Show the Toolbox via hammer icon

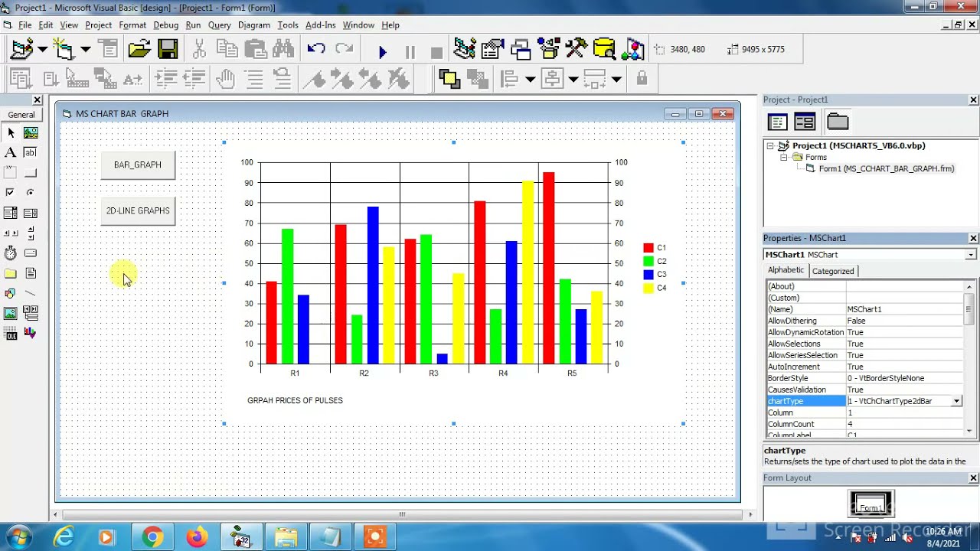coord(577,49)
